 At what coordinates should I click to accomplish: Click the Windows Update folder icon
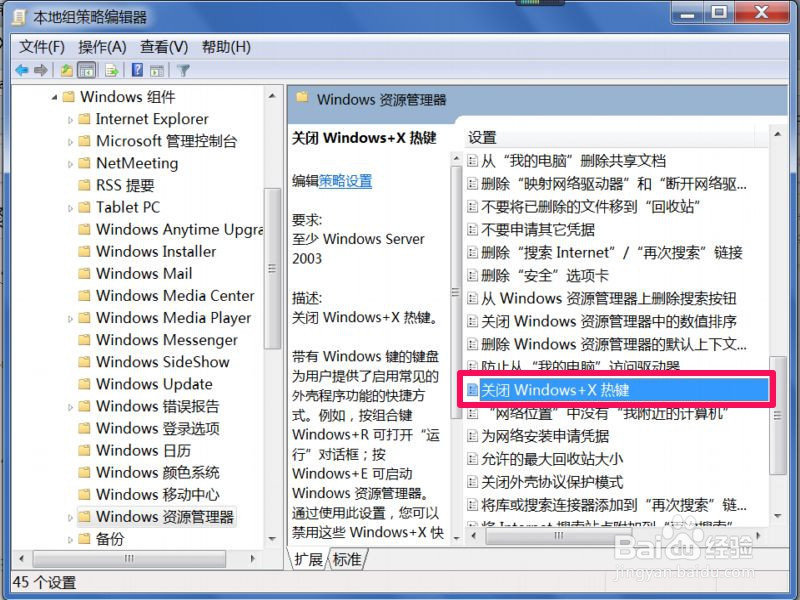[84, 384]
